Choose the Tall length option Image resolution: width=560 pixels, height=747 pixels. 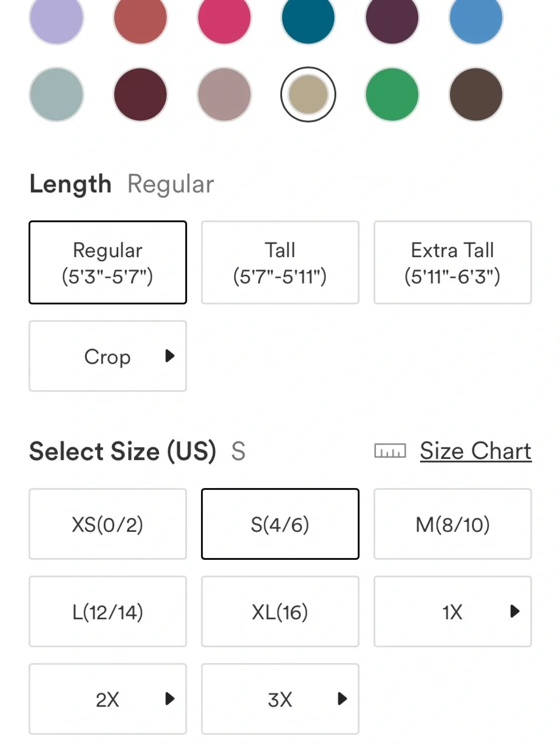pos(280,262)
